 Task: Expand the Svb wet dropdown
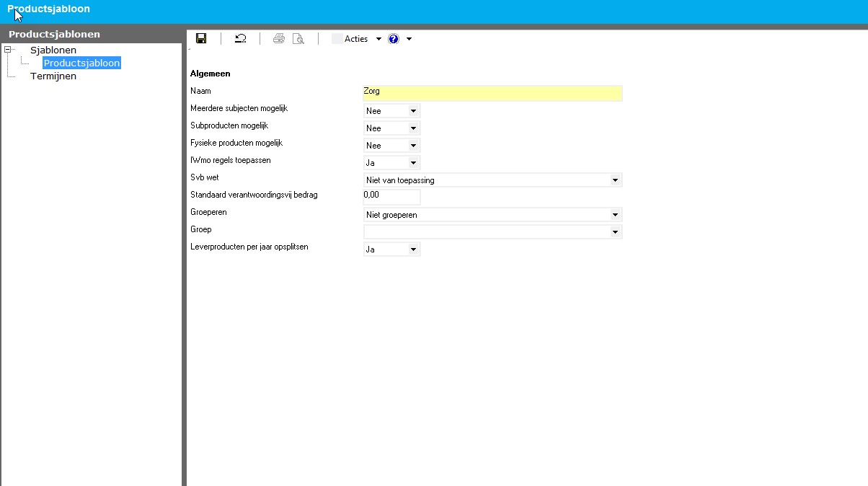click(615, 180)
